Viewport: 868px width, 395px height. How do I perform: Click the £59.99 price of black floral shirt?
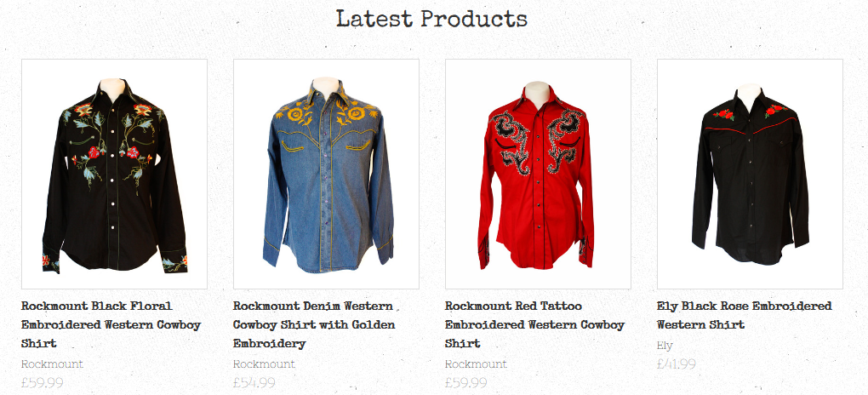[x=42, y=383]
